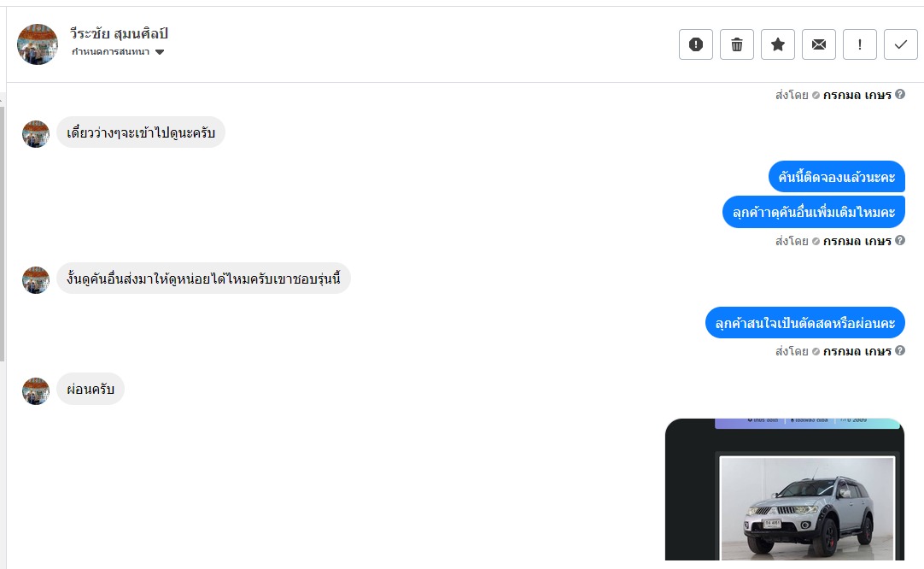Click help icon under ลูกค้าสนใจเป็นตัดสดหรือผ่อนคะ message
Viewport: 924px width, 569px height.
tap(900, 350)
